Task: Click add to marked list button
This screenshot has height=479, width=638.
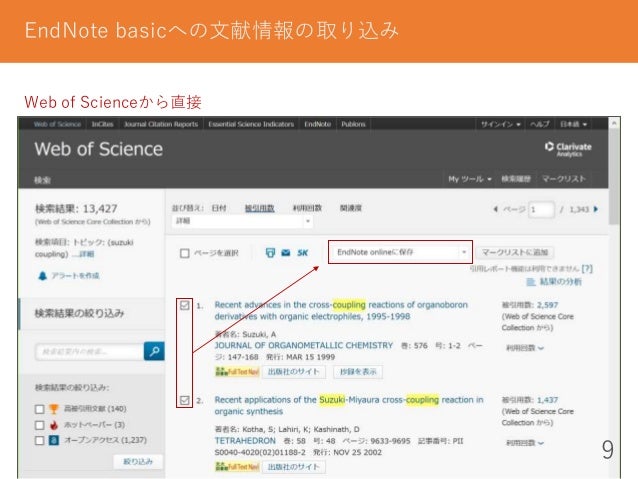Action: point(515,252)
